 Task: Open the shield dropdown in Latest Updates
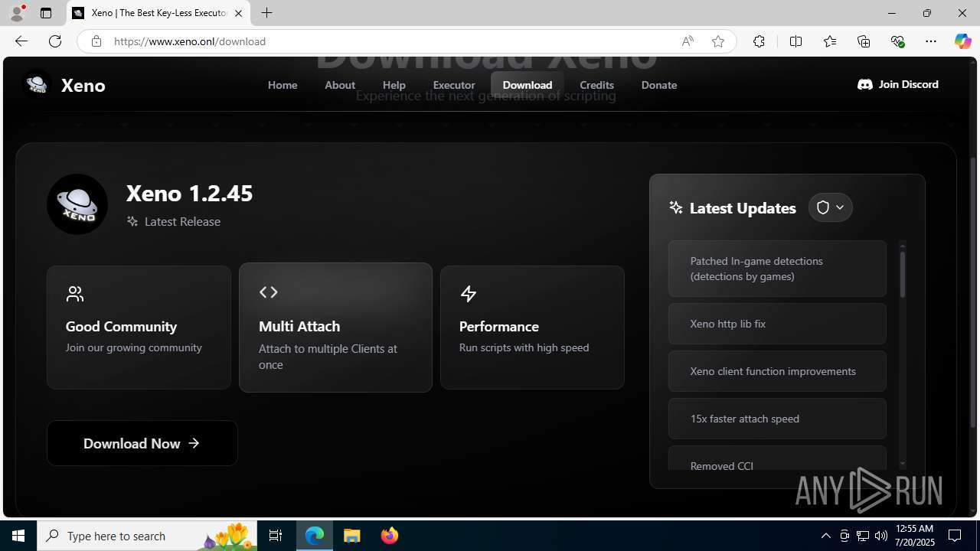click(x=830, y=207)
